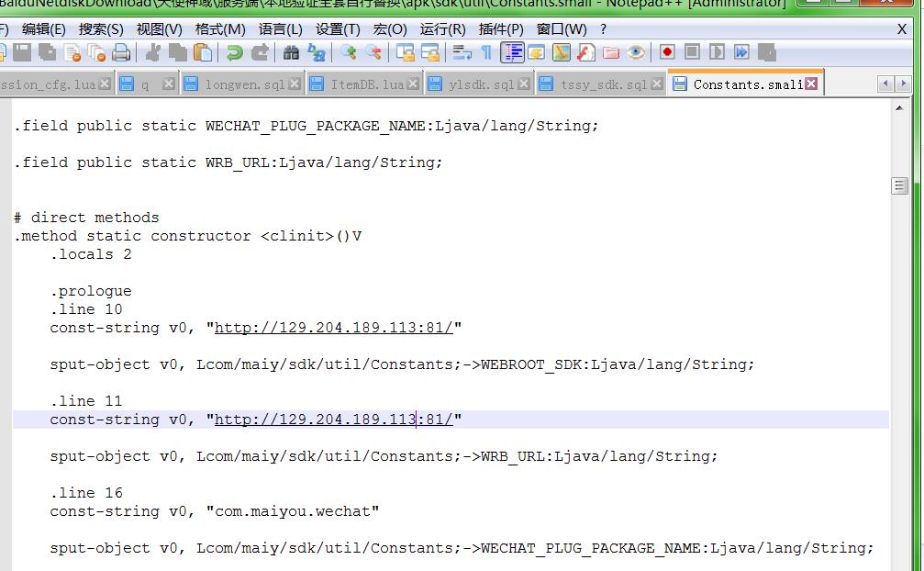Open the 插件(P) plugins menu
Viewport: 924px width, 571px height.
pos(501,29)
